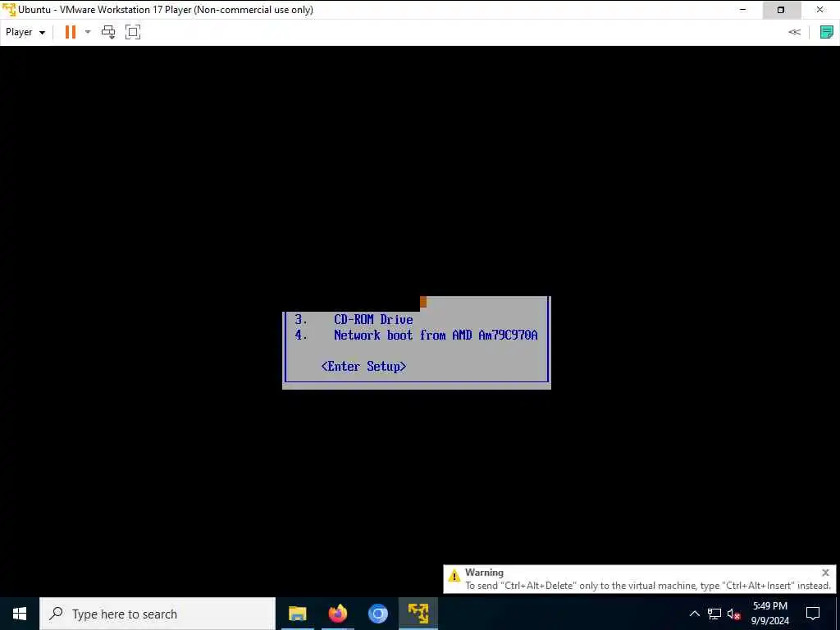Screen dimensions: 840x630
Task: Click the VMware title bar app icon
Action: click(x=9, y=10)
